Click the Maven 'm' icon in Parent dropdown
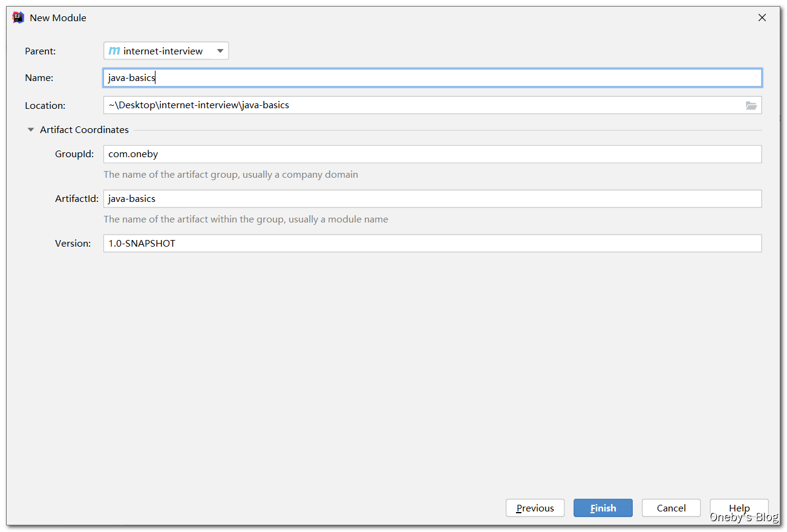The width and height of the screenshot is (787, 532). point(114,51)
